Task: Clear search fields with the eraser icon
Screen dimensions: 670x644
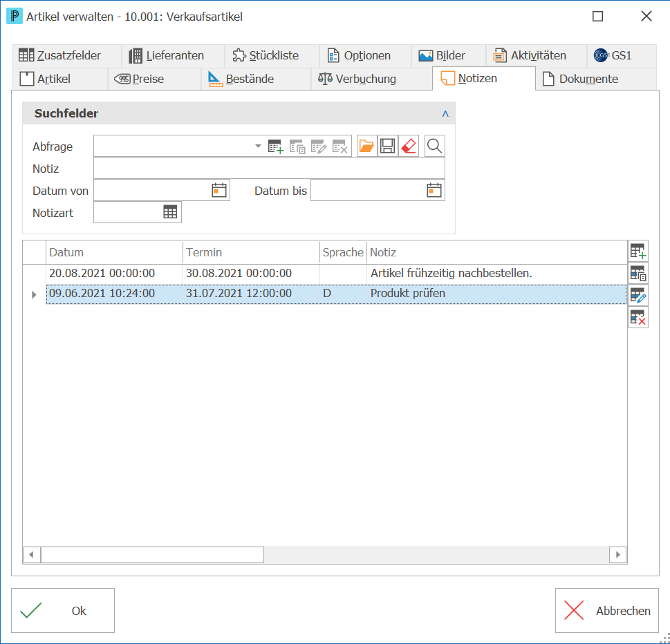Action: click(x=409, y=146)
